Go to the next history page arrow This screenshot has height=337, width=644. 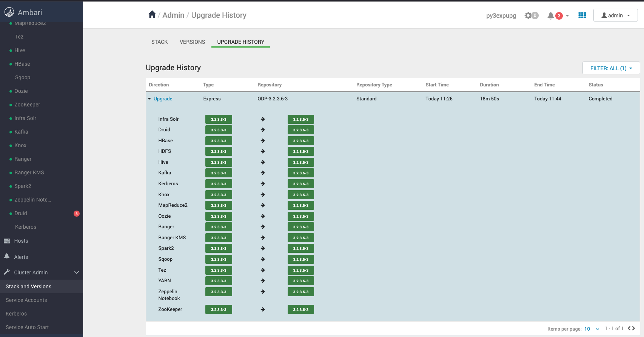633,328
